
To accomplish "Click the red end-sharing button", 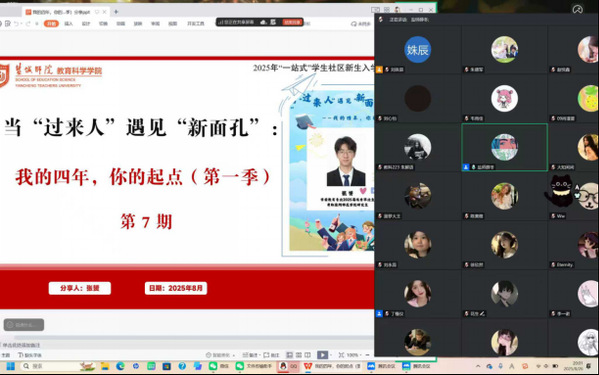I will tap(292, 22).
